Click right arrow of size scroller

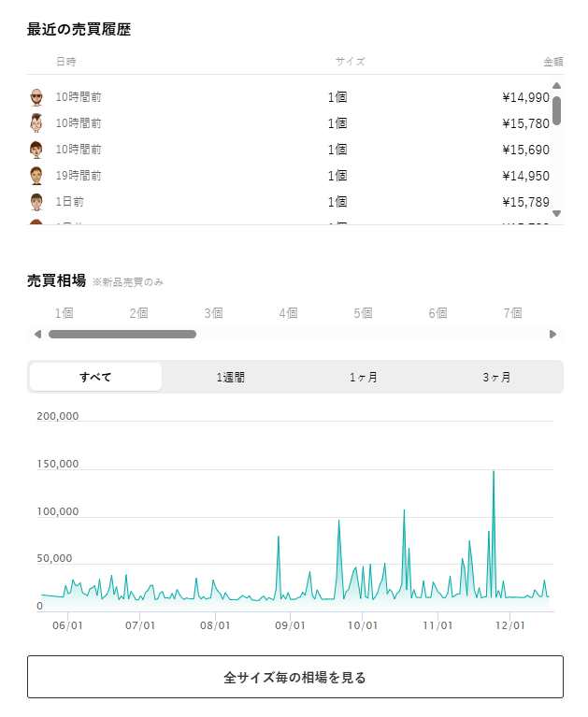552,335
